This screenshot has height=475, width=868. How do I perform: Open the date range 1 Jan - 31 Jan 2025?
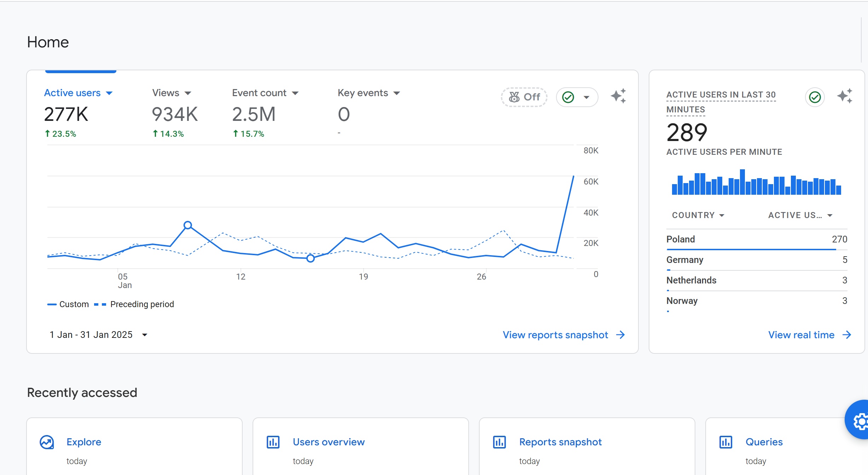tap(98, 335)
